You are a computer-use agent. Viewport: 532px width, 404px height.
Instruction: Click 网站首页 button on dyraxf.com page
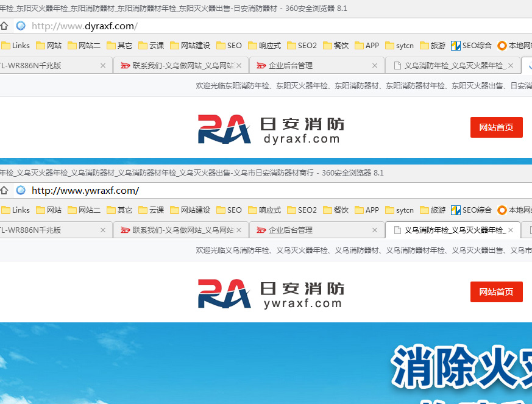pos(497,127)
